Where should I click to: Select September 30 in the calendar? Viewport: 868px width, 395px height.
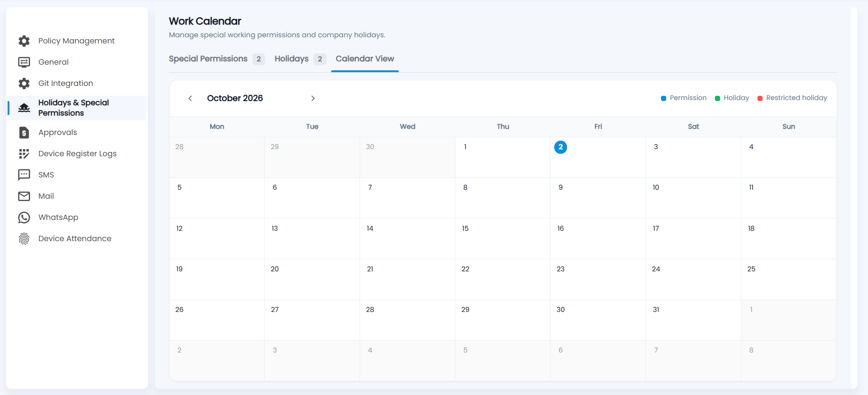[x=407, y=158]
